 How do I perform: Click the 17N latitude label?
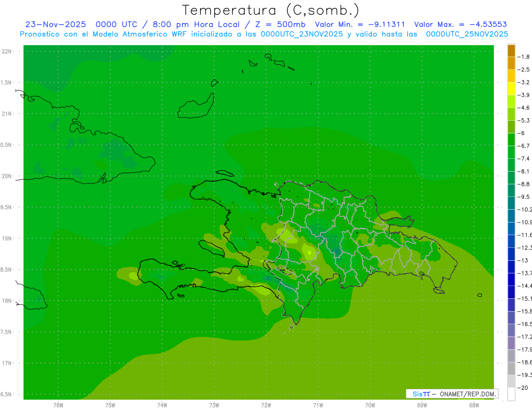point(7,363)
